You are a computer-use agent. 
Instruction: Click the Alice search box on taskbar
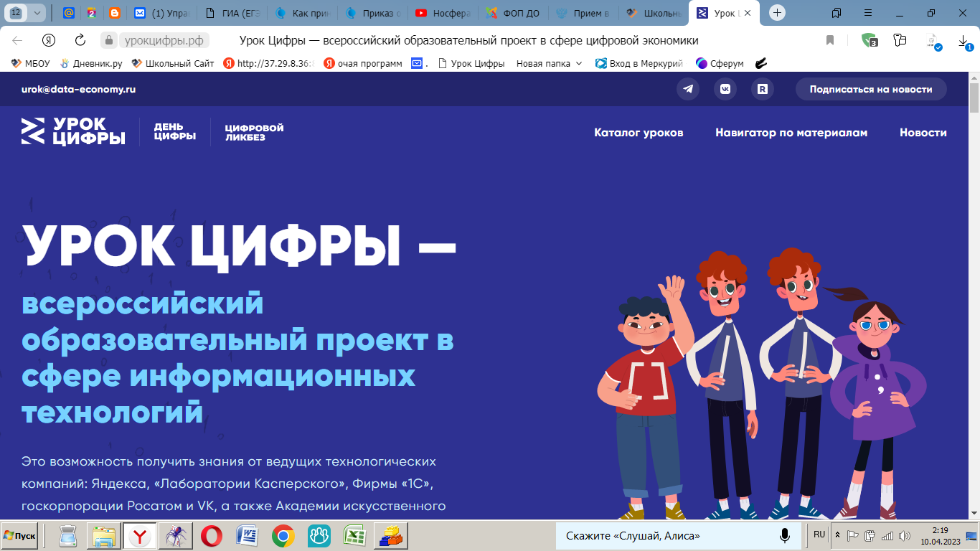(x=679, y=535)
